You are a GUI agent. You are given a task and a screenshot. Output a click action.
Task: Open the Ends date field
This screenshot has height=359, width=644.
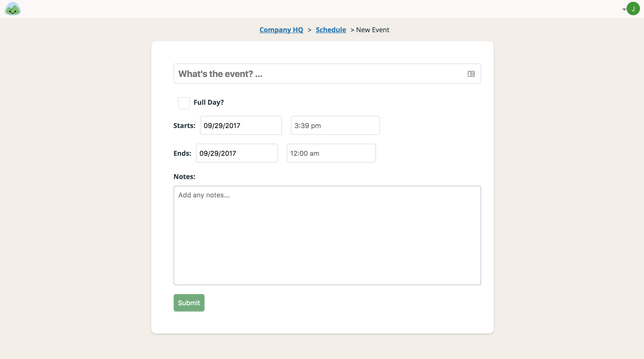click(x=237, y=153)
